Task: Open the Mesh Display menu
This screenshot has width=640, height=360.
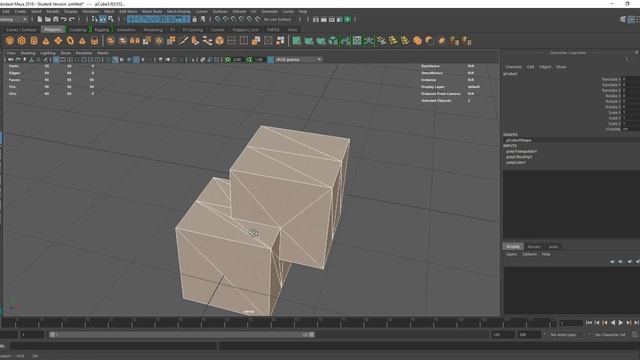Action: coord(178,11)
